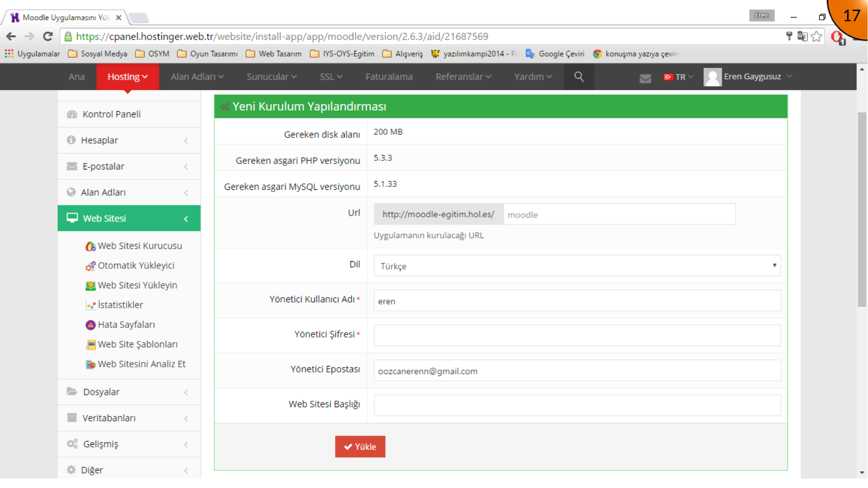The width and height of the screenshot is (868, 488).
Task: Open the İstatistikler sidebar link
Action: [120, 305]
